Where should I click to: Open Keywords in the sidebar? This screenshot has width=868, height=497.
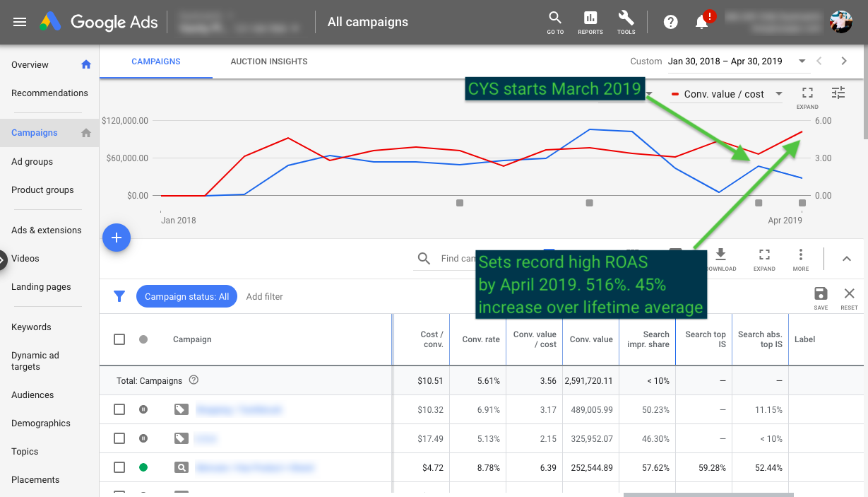pos(31,327)
